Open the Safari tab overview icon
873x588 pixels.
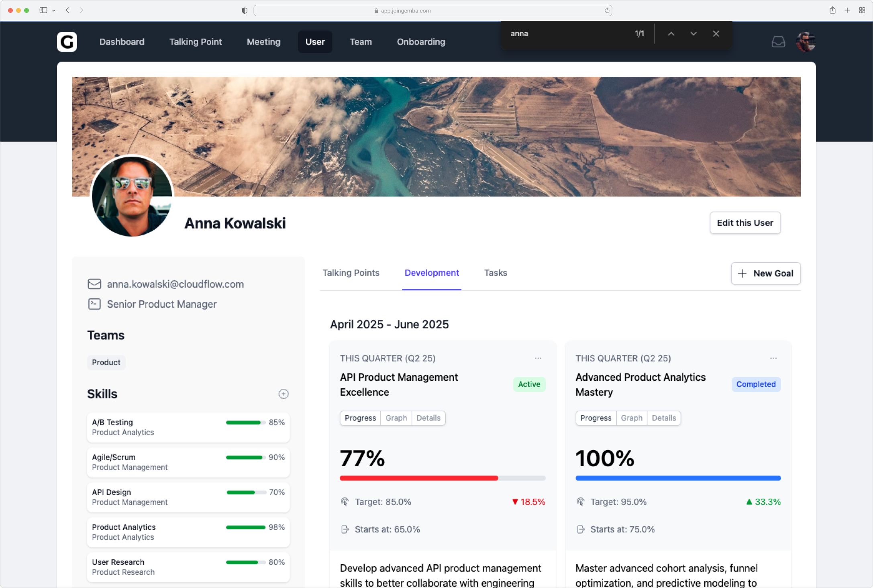click(862, 10)
